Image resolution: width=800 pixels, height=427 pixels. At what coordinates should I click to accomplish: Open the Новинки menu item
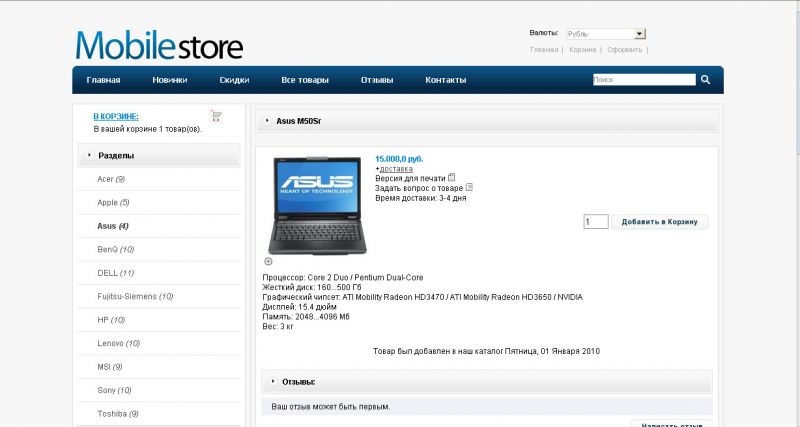pos(169,80)
